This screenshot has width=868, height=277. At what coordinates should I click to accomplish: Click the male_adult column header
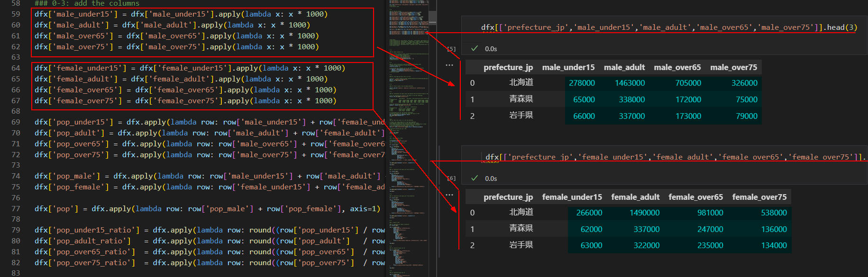pyautogui.click(x=624, y=67)
